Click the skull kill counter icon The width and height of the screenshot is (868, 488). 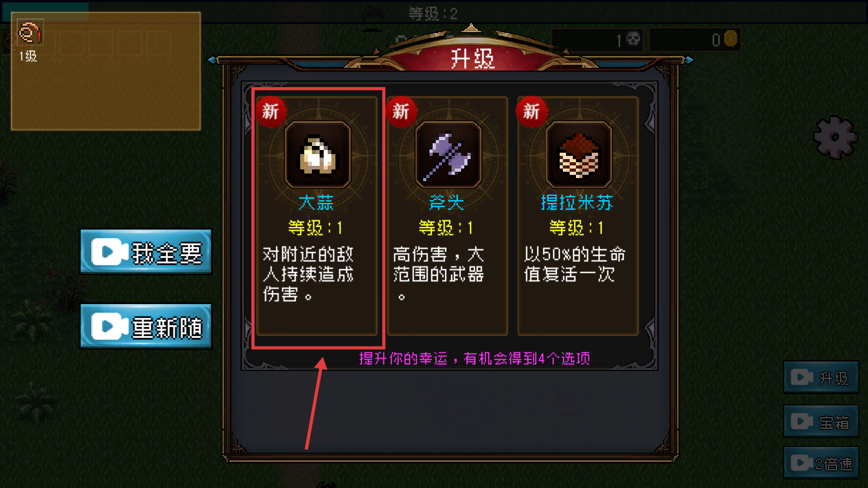pyautogui.click(x=633, y=40)
